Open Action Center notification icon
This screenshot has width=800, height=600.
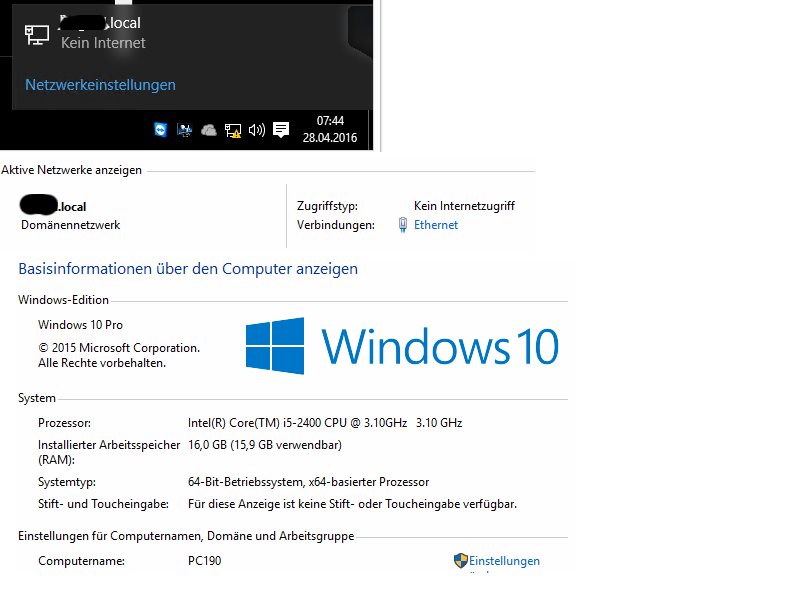tap(281, 130)
